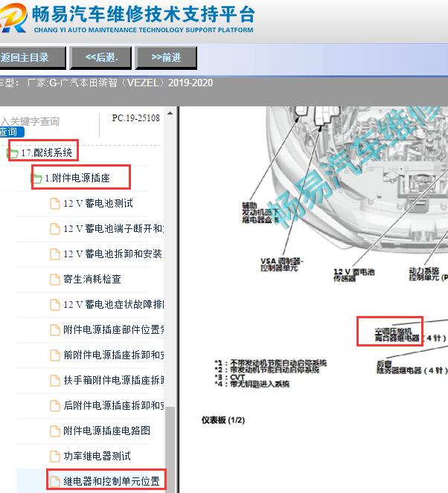The image size is (448, 493).
Task: Click the platform logo icon
Action: pos(13,18)
